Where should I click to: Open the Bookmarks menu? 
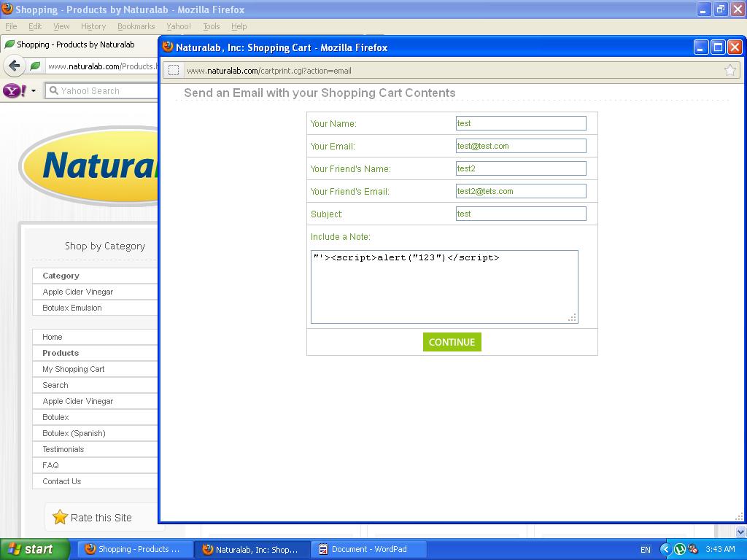tap(136, 26)
